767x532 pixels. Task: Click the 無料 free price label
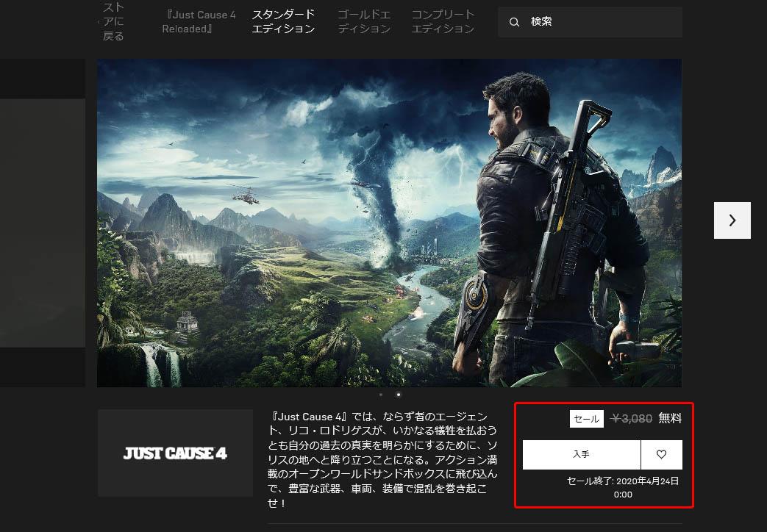click(670, 418)
